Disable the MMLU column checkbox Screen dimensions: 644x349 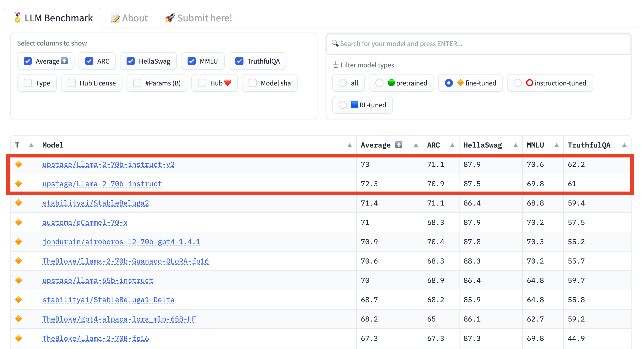point(192,61)
